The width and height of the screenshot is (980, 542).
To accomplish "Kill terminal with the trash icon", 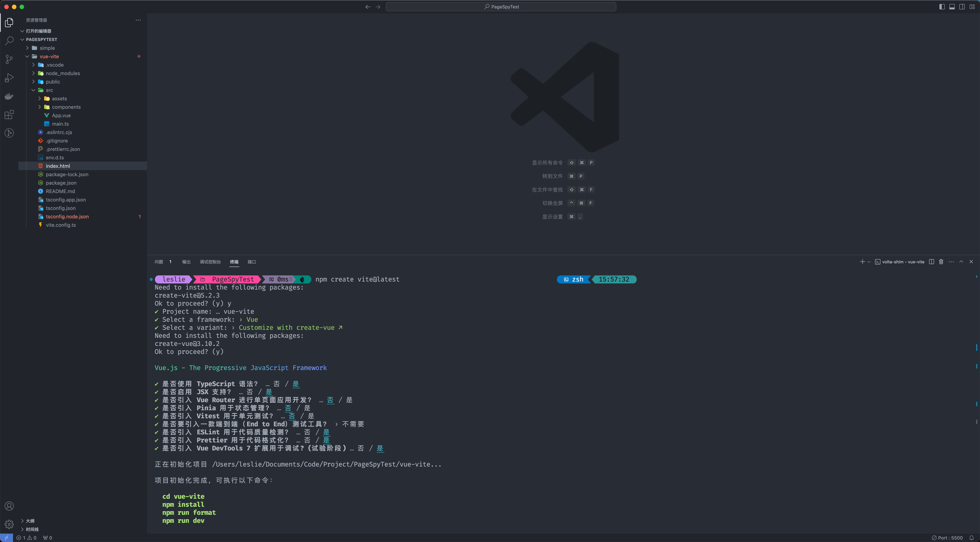I will [x=941, y=261].
